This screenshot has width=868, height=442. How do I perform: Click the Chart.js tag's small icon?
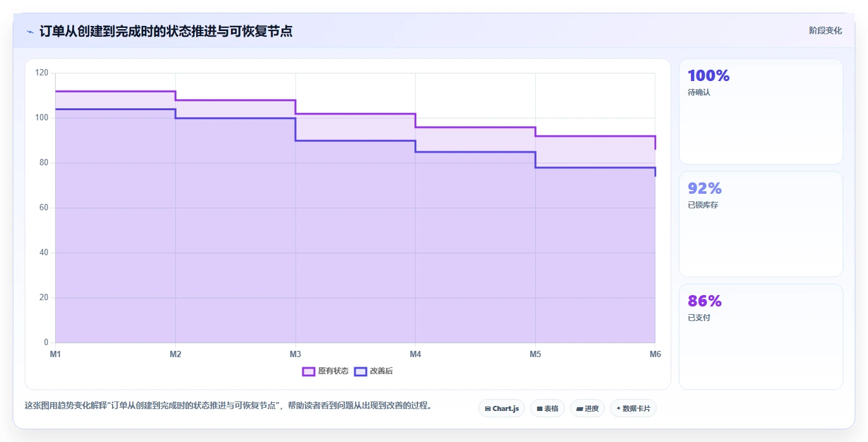[x=488, y=409]
